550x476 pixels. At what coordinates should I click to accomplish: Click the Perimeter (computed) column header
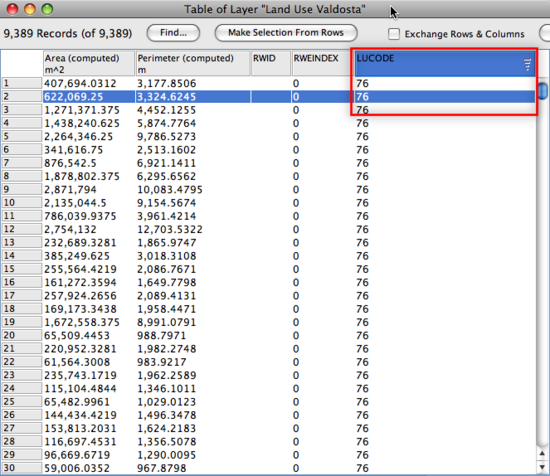[x=193, y=63]
